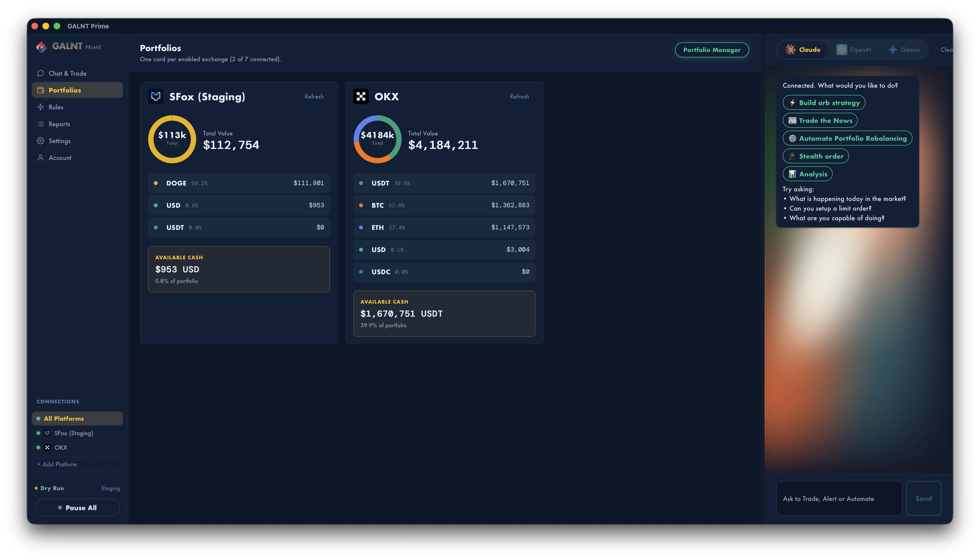
Task: Click the USDC 0.0% row
Action: tap(444, 272)
